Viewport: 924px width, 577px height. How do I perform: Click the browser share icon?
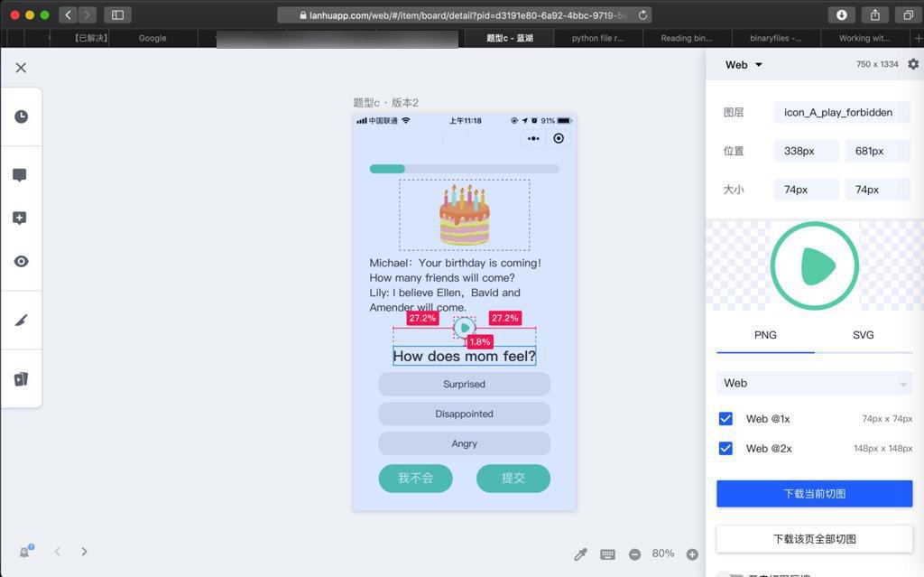[x=875, y=15]
